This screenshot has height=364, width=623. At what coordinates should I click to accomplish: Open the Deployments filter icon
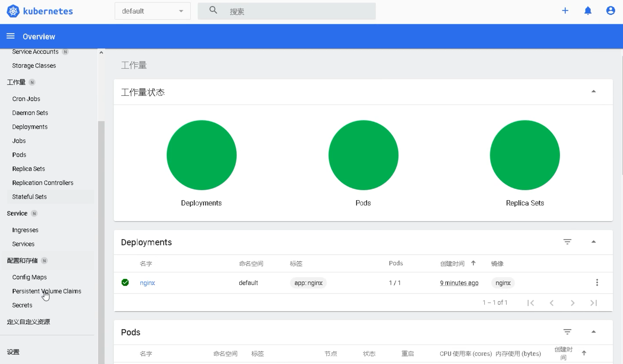(567, 242)
